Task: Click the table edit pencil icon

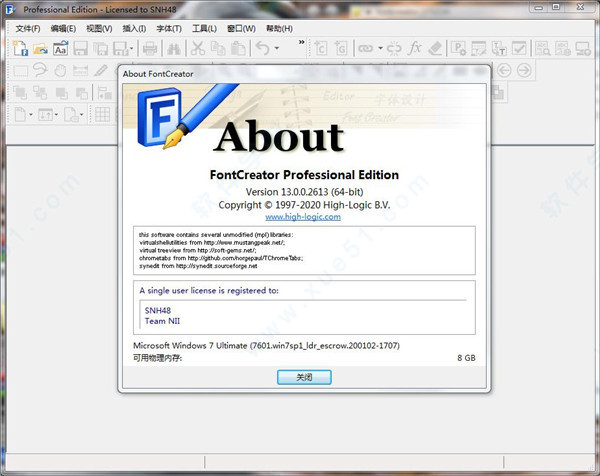Action: pyautogui.click(x=479, y=49)
